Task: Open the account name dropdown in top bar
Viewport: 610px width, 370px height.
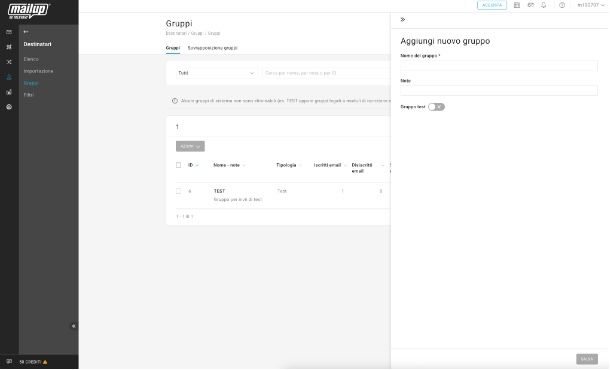Action: [591, 5]
